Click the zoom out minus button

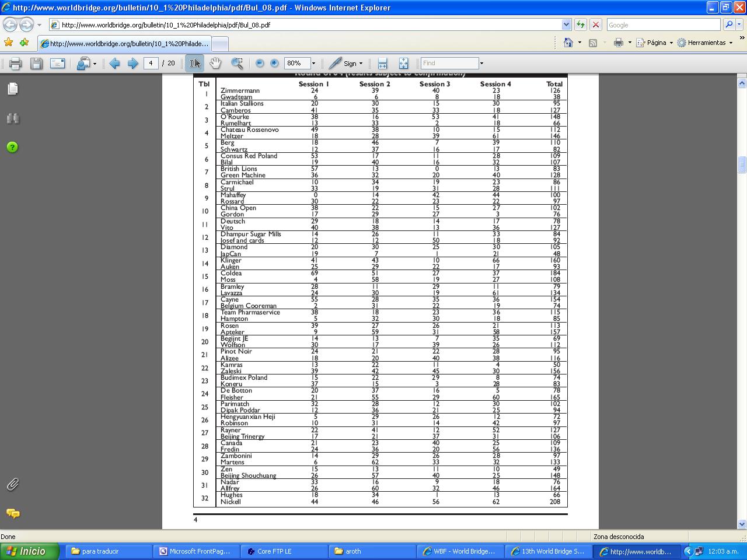click(260, 63)
